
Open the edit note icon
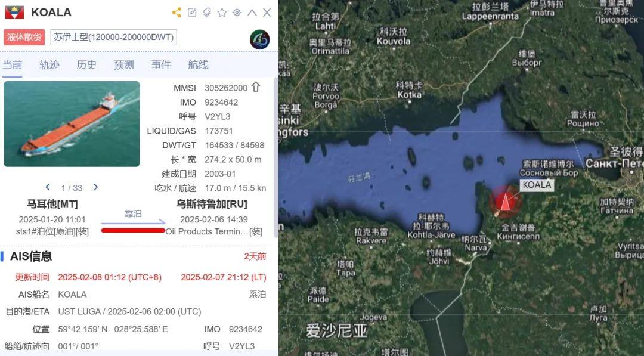(x=192, y=13)
